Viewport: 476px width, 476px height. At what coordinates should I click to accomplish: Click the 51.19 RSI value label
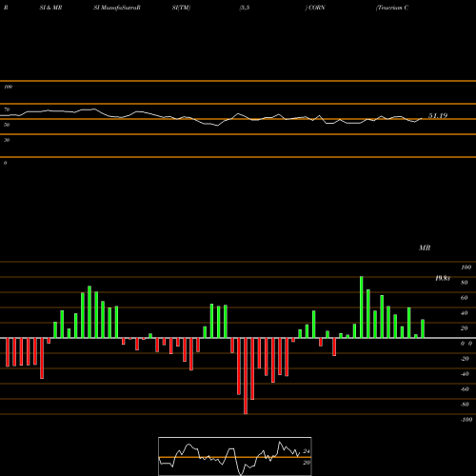point(438,116)
